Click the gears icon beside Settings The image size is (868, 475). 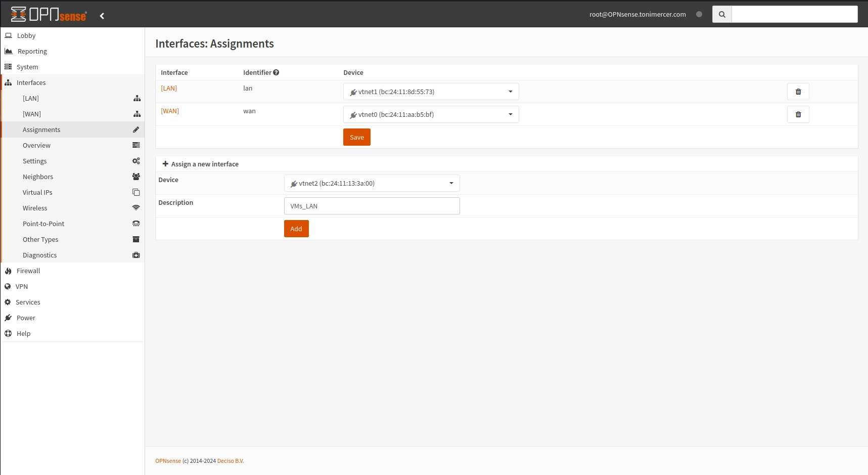pyautogui.click(x=136, y=161)
